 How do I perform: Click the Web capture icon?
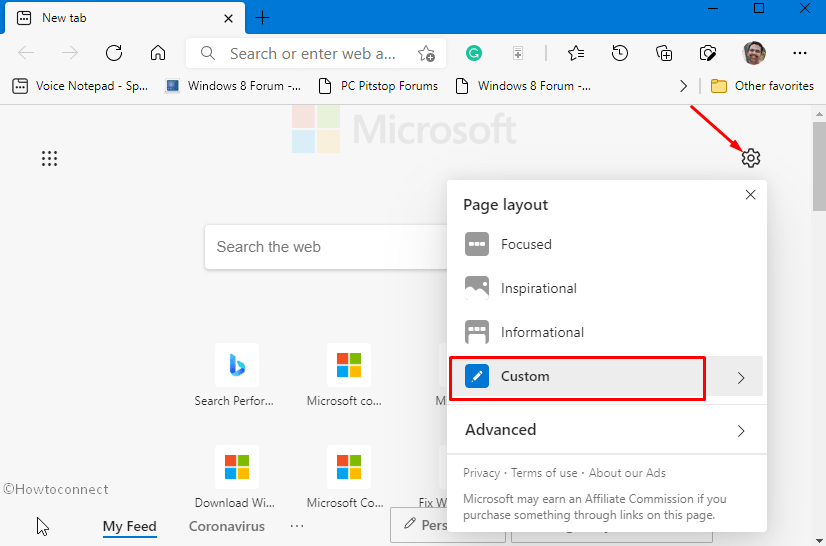pos(708,53)
